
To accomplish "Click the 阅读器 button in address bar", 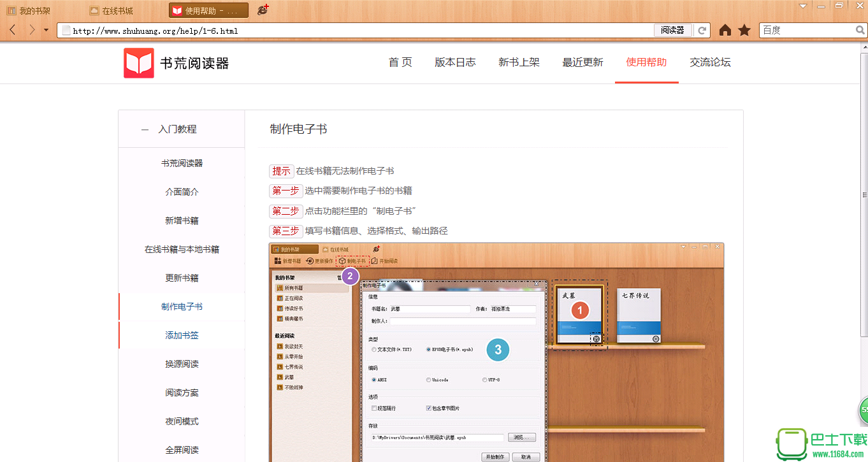I will coord(672,30).
